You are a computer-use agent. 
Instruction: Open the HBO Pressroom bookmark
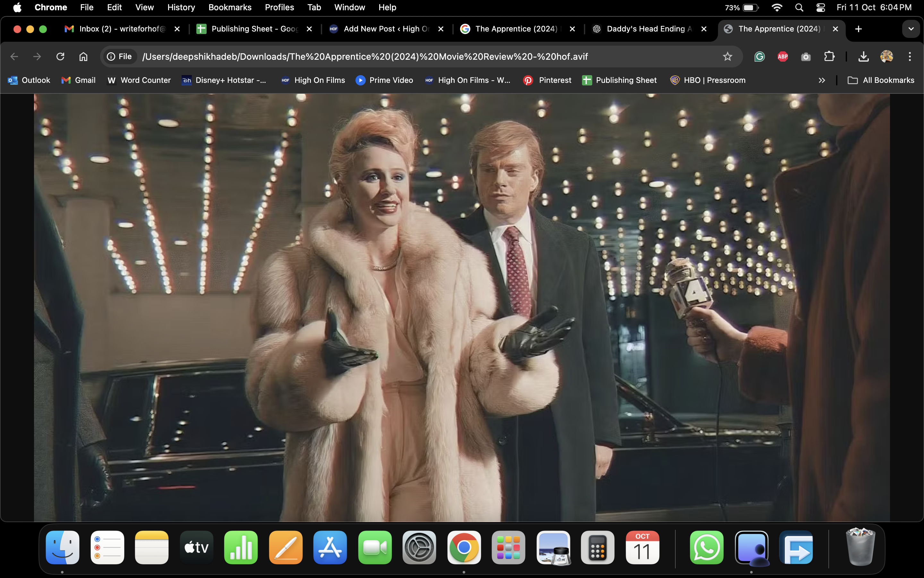(x=707, y=80)
